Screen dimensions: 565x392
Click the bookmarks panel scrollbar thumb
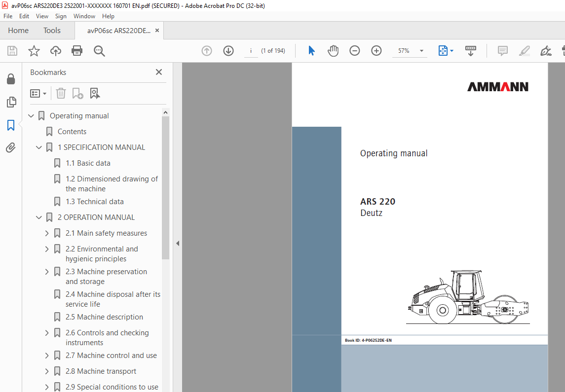point(165,187)
